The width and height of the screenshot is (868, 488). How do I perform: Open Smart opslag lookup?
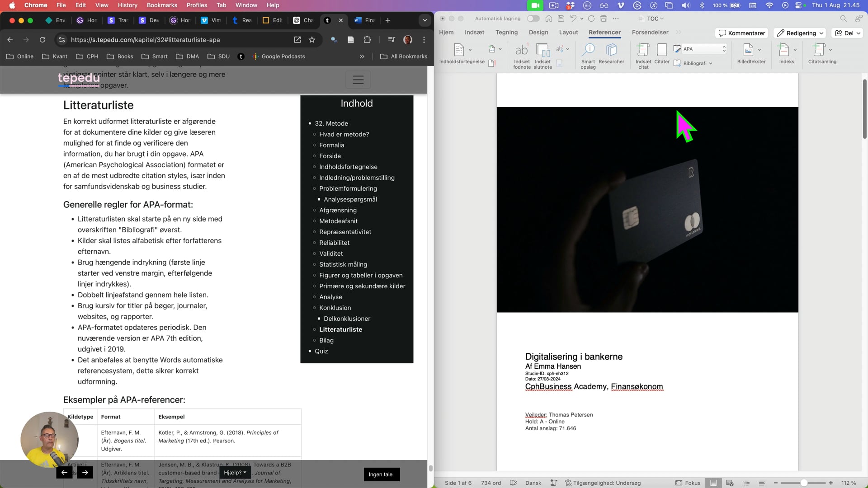point(588,56)
